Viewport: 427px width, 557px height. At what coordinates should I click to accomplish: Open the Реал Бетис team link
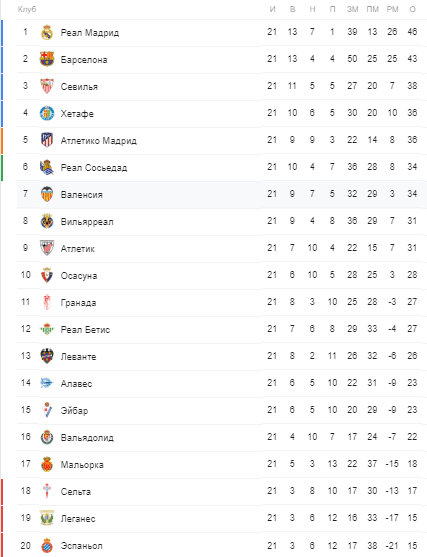pos(85,330)
